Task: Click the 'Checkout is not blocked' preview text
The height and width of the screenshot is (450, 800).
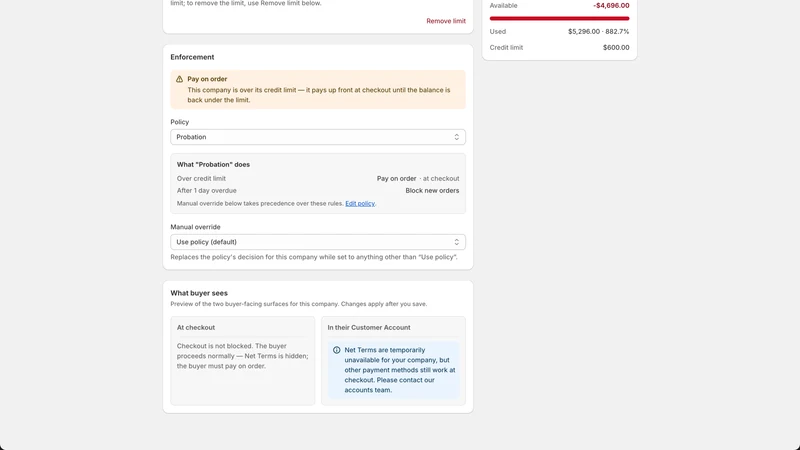Action: pos(243,356)
